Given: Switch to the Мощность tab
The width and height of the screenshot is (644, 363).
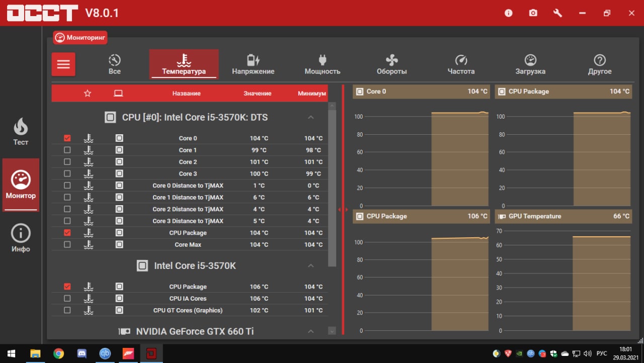Looking at the screenshot, I should 323,64.
